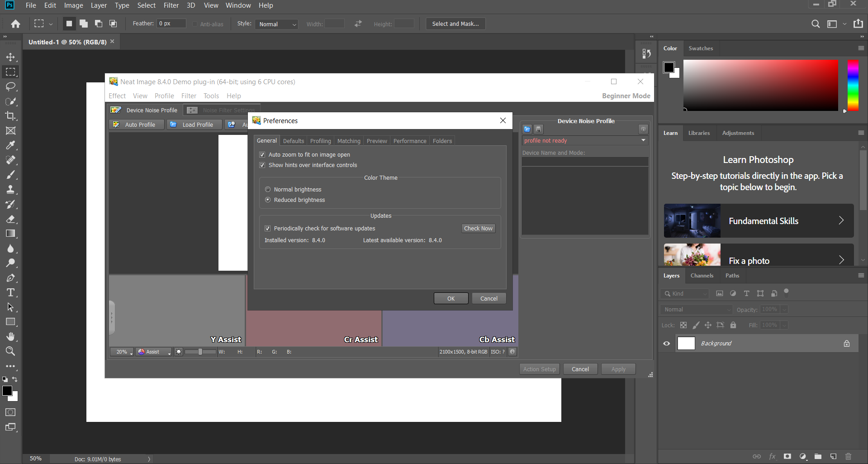Expand the Fundamental Skills tutorial chevron

pyautogui.click(x=841, y=220)
